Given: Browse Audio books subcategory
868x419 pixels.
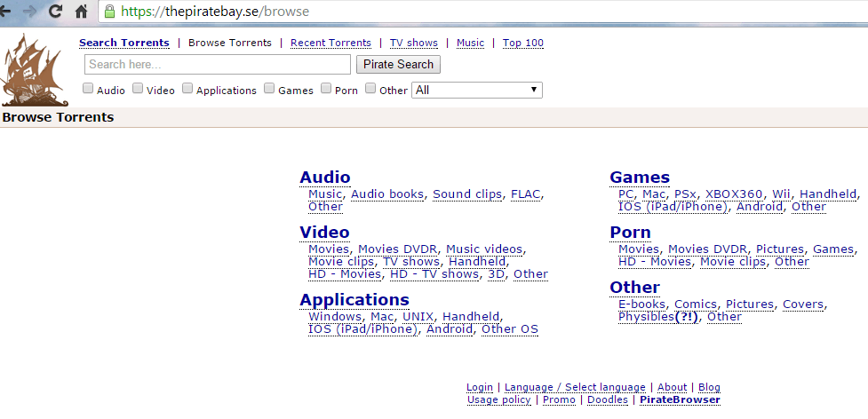Looking at the screenshot, I should click(x=387, y=194).
